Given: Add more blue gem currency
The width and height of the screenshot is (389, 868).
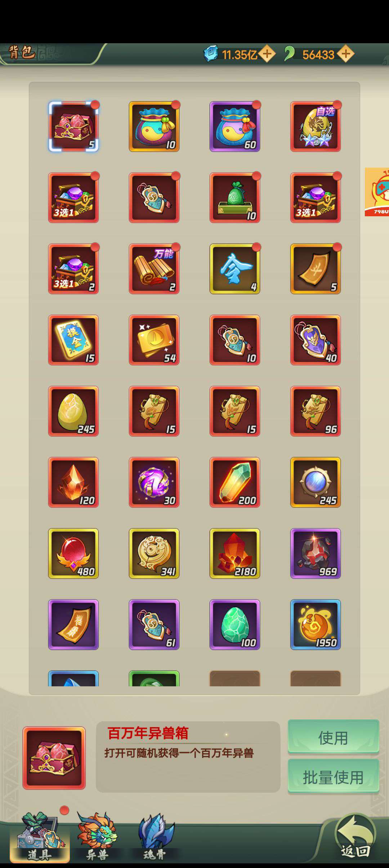Looking at the screenshot, I should (x=267, y=54).
